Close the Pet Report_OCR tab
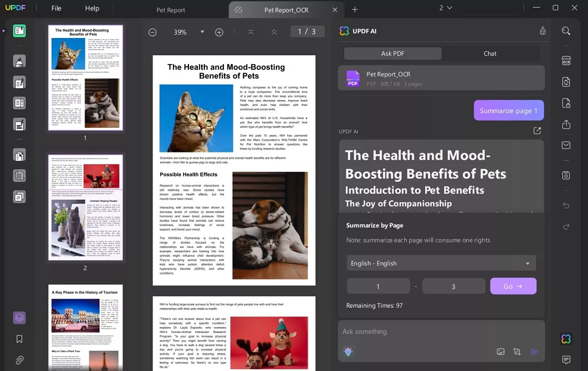 pyautogui.click(x=335, y=10)
